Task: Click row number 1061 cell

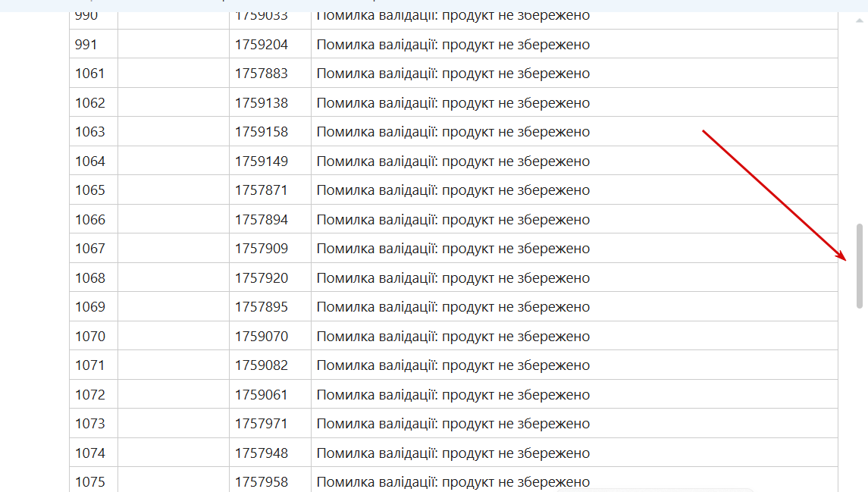Action: (90, 74)
